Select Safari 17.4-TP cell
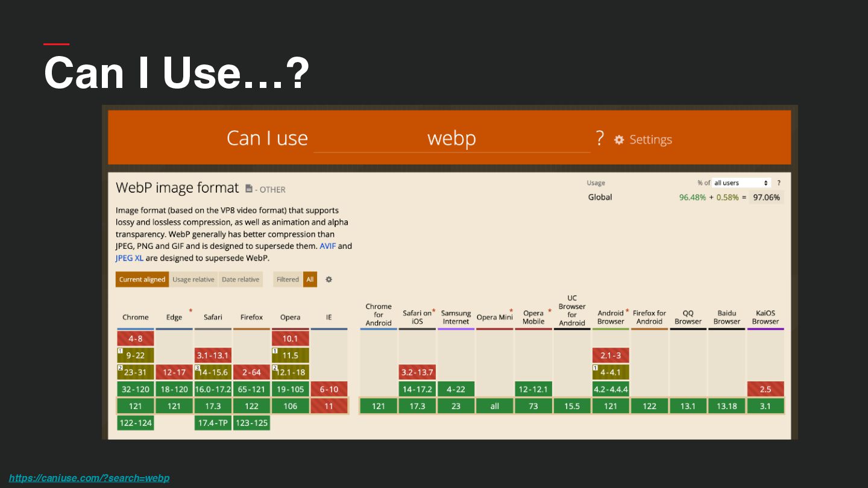The width and height of the screenshot is (868, 488). pyautogui.click(x=213, y=423)
